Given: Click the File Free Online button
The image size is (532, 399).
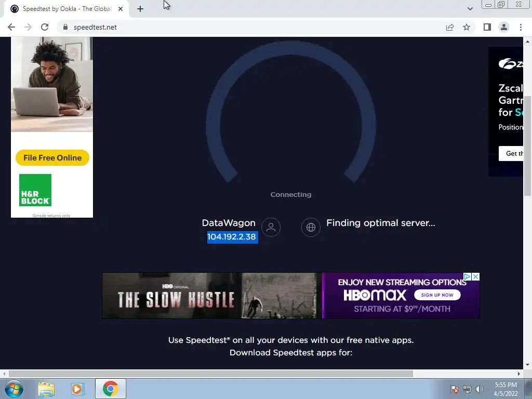Looking at the screenshot, I should pyautogui.click(x=52, y=158).
